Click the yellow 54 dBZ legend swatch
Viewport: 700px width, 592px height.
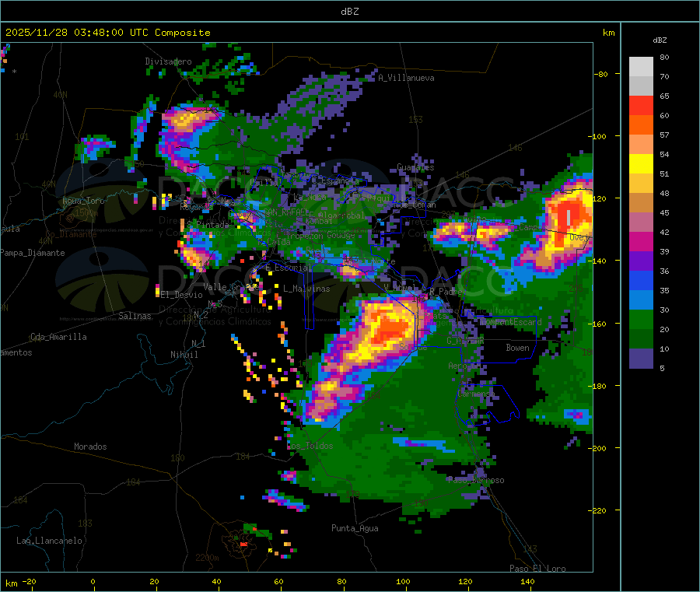(641, 164)
